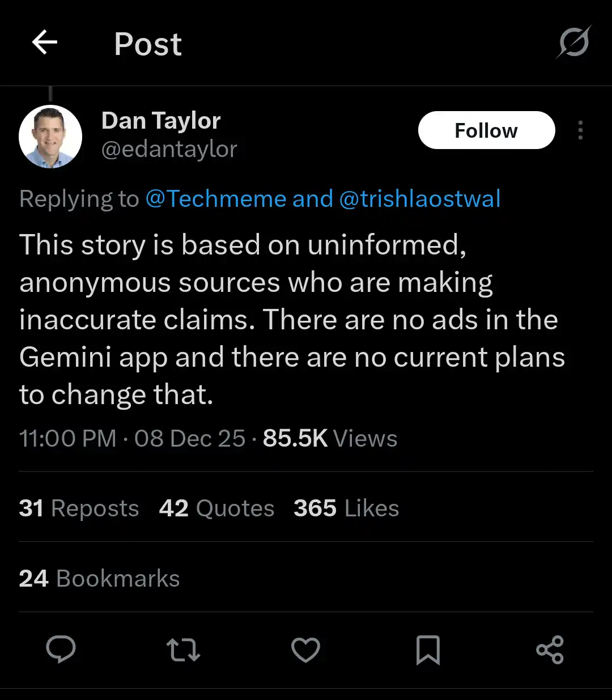Tap the Dan Taylor display name

[161, 121]
